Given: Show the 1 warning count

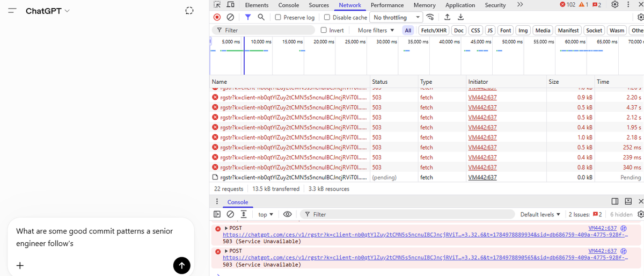Looking at the screenshot, I should point(583,5).
